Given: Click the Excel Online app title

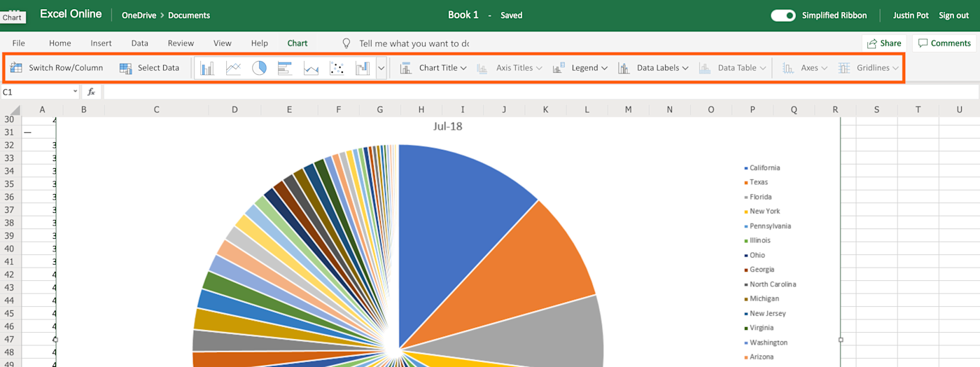Looking at the screenshot, I should pyautogui.click(x=71, y=14).
